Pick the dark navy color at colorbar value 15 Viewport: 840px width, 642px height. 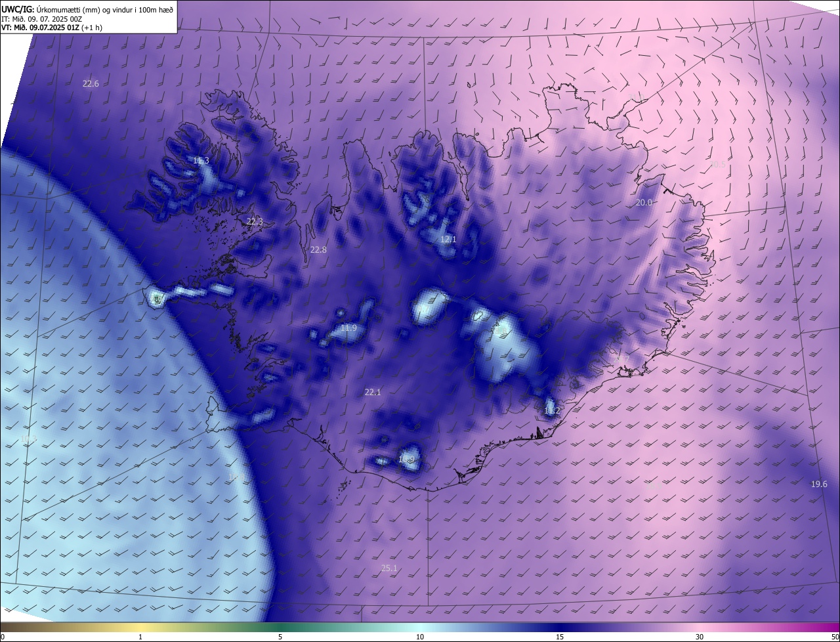pyautogui.click(x=560, y=627)
